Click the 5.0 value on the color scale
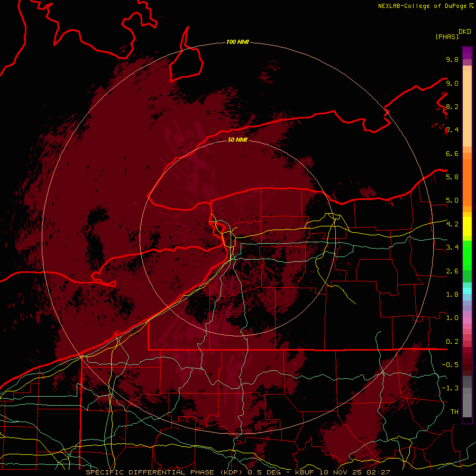This screenshot has height=476, width=476. pyautogui.click(x=452, y=200)
